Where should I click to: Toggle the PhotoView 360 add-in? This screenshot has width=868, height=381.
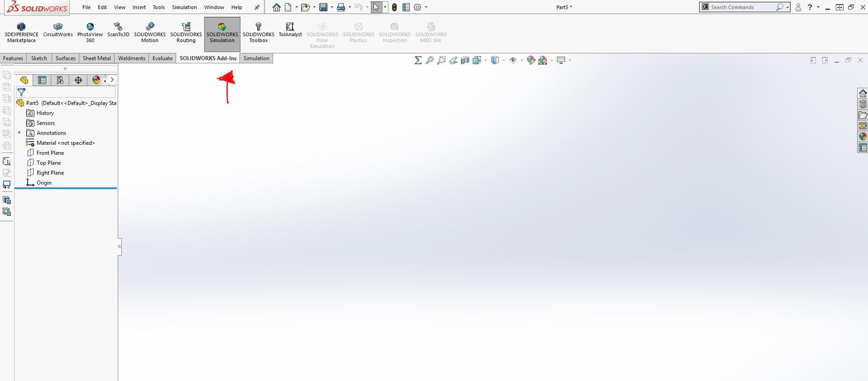90,31
